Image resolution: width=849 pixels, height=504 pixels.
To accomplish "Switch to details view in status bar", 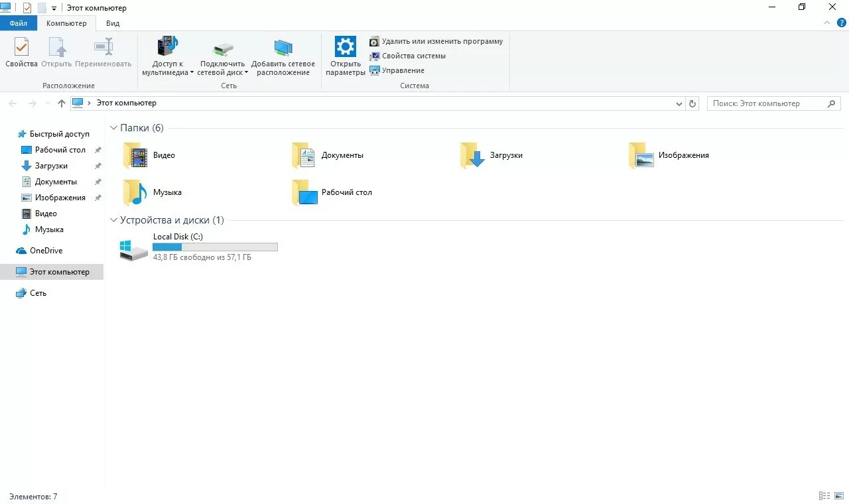I will [824, 496].
